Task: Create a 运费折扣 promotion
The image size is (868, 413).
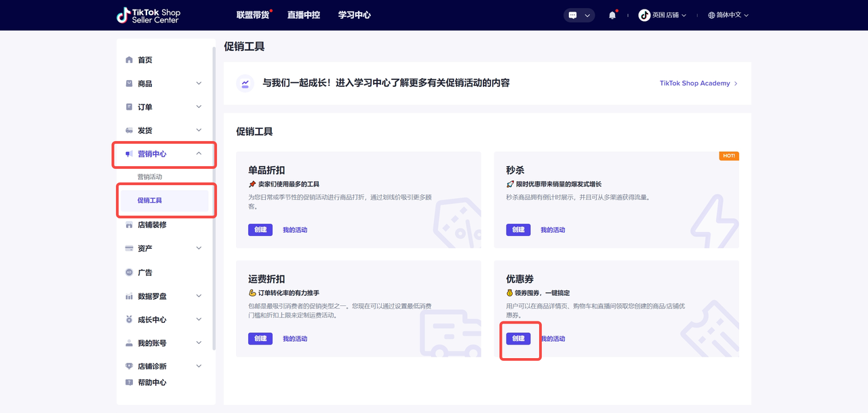Action: [x=260, y=338]
